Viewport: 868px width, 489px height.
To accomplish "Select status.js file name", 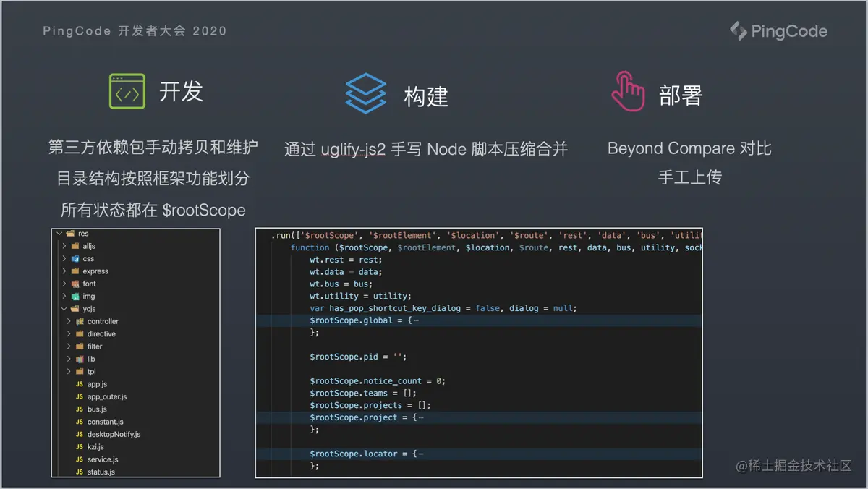I will tap(101, 472).
